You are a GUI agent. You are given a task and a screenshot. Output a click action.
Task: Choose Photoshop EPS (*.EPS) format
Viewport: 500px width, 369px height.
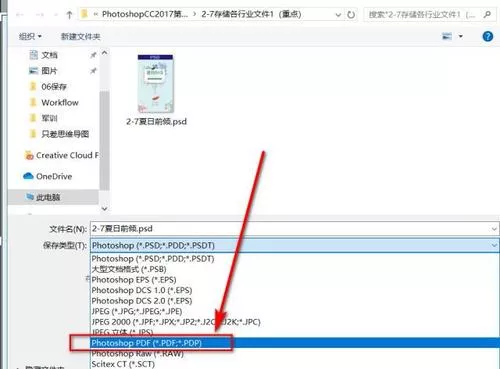295,280
